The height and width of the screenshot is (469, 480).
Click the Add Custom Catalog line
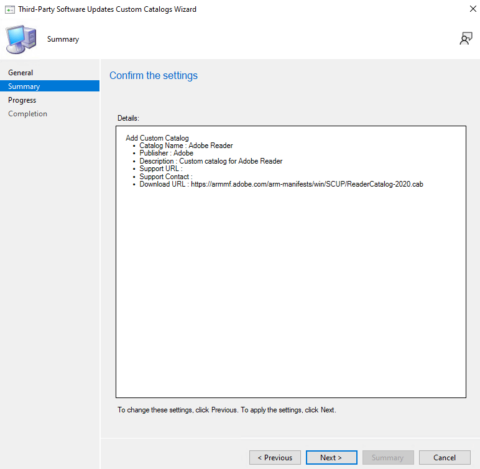pyautogui.click(x=157, y=138)
